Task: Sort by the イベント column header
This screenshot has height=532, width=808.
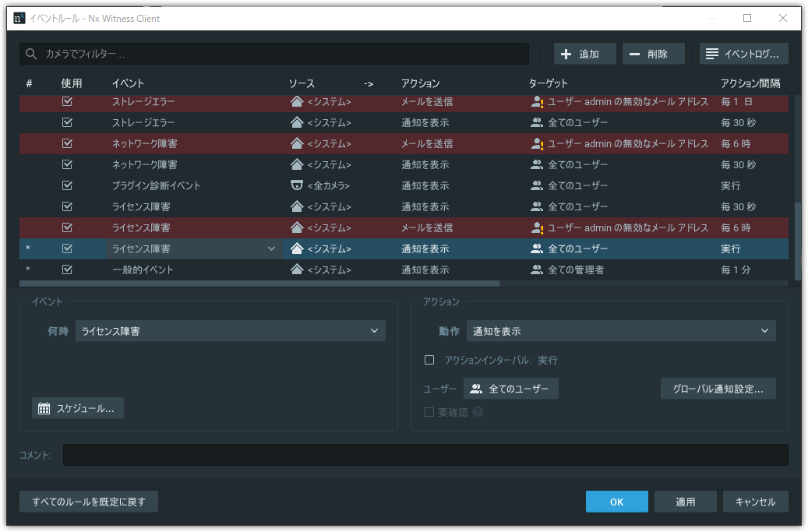Action: tap(129, 83)
